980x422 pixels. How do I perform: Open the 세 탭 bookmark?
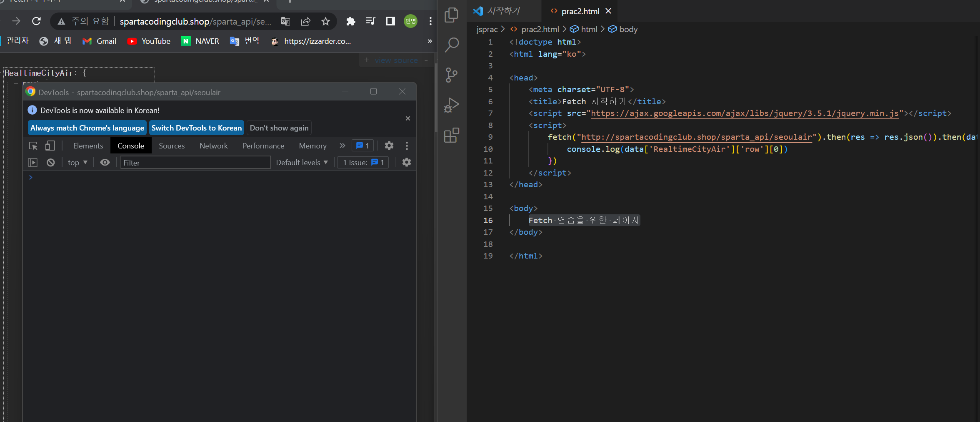(x=56, y=41)
